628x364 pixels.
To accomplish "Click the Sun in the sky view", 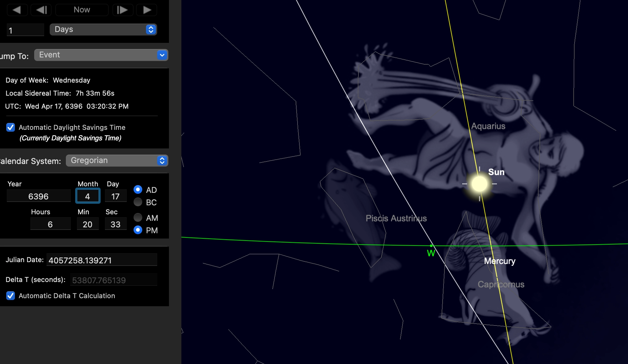I will click(x=479, y=184).
